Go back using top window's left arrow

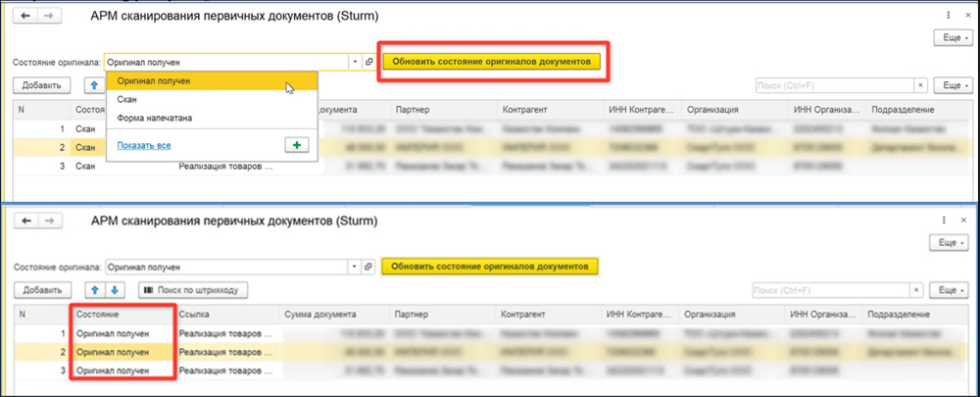click(25, 17)
